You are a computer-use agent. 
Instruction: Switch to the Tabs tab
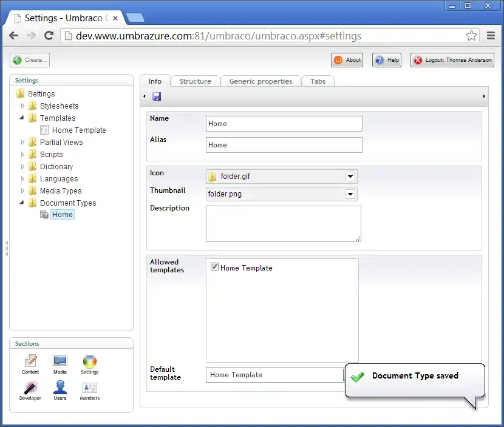[x=318, y=81]
